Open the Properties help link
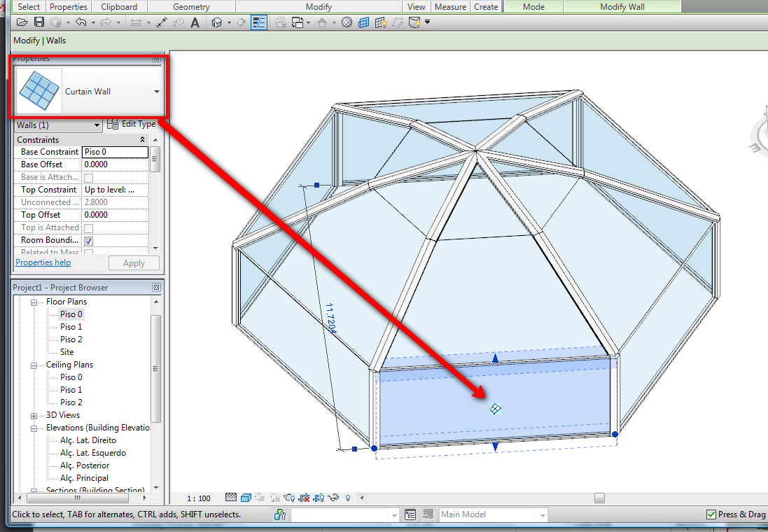The image size is (768, 532). 43,262
